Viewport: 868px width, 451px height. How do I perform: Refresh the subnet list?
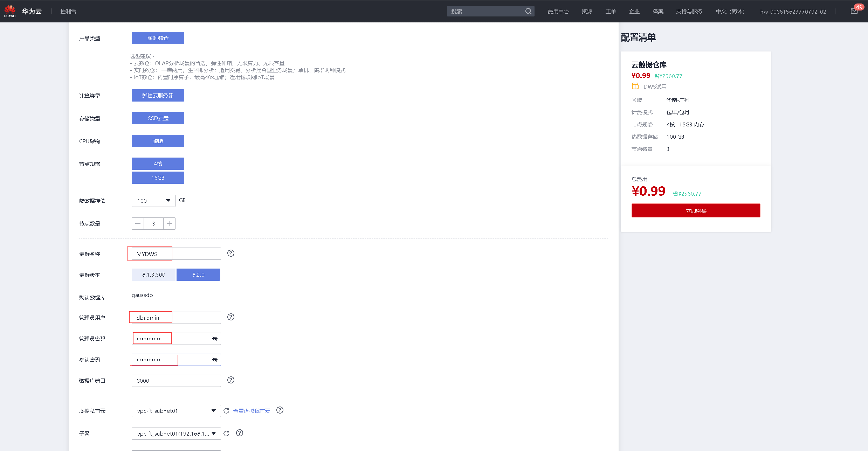coord(226,433)
